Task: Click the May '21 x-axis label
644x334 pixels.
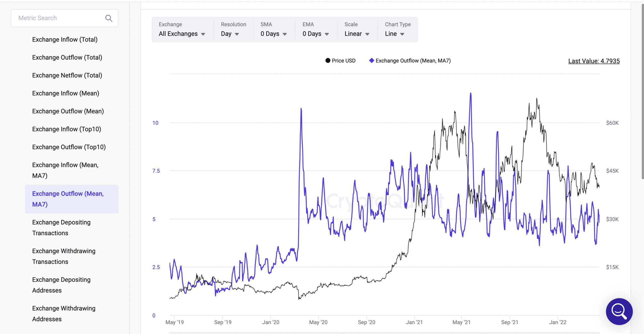Action: [x=461, y=322]
